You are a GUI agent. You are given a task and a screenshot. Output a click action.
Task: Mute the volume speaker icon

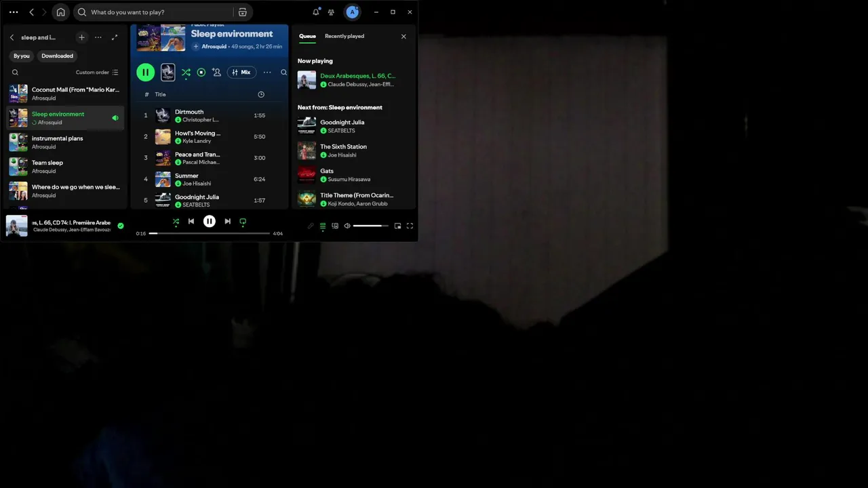click(347, 226)
